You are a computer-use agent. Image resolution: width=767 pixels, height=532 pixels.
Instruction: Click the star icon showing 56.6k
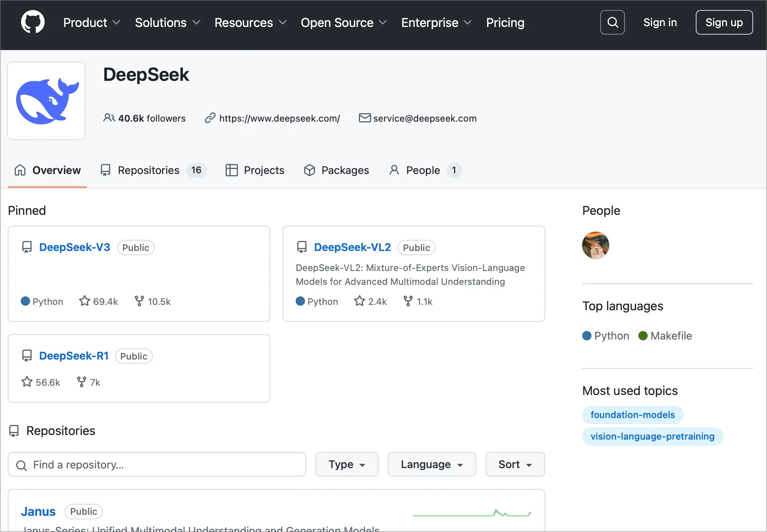click(27, 381)
